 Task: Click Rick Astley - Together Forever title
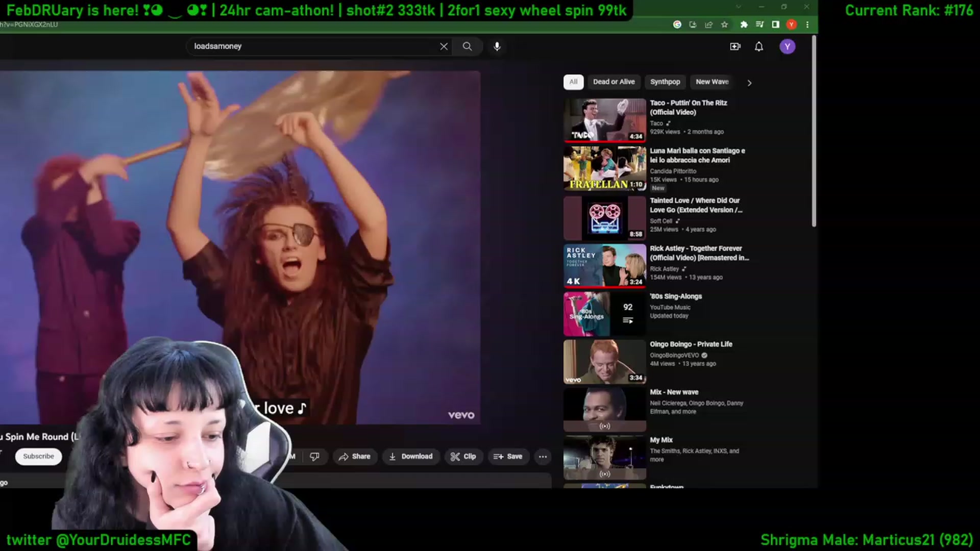pyautogui.click(x=699, y=253)
